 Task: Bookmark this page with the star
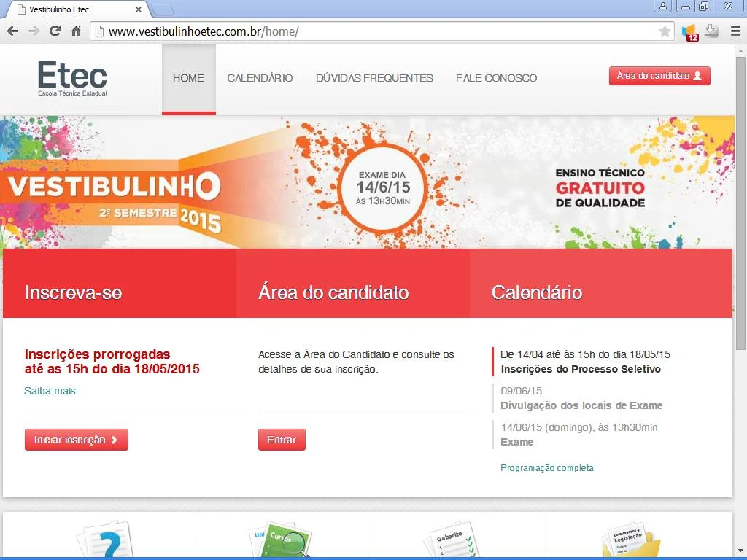point(665,31)
